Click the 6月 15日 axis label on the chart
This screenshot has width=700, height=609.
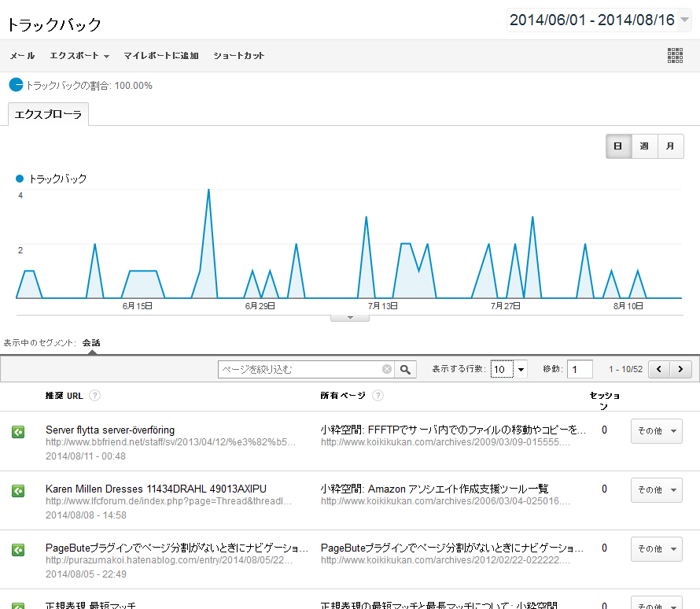[138, 306]
